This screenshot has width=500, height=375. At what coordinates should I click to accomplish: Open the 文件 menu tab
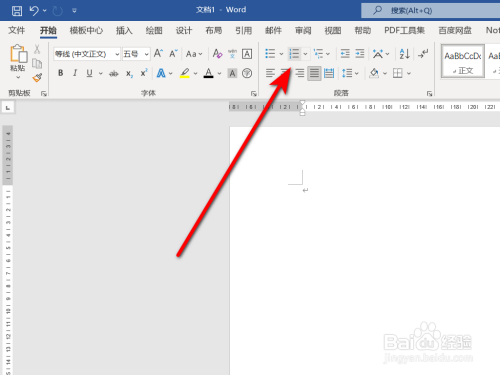point(16,30)
